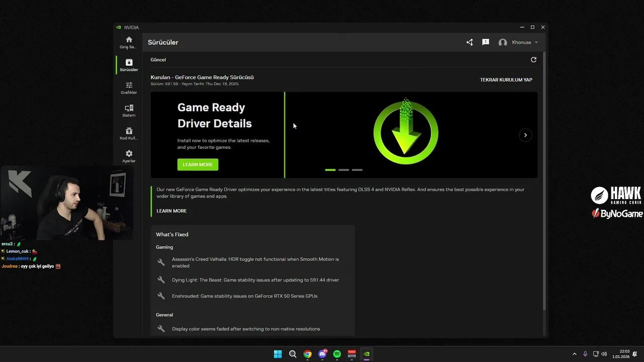Open the notification bell in tray

click(x=635, y=354)
